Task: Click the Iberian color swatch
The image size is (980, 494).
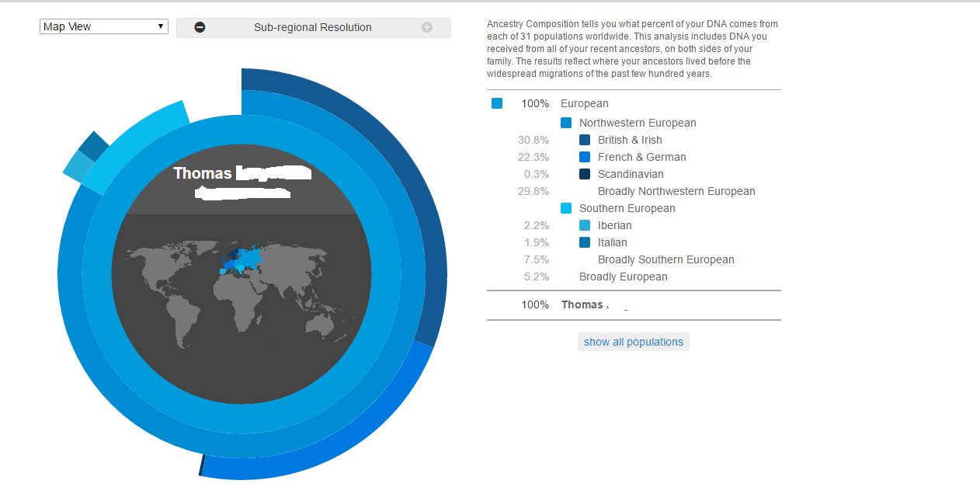Action: pyautogui.click(x=585, y=225)
